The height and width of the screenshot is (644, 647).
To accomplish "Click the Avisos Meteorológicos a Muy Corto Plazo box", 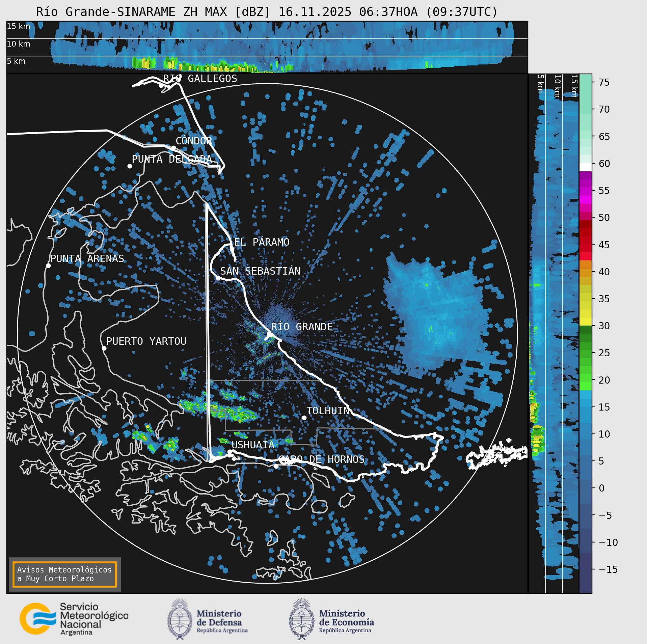I will point(64,574).
